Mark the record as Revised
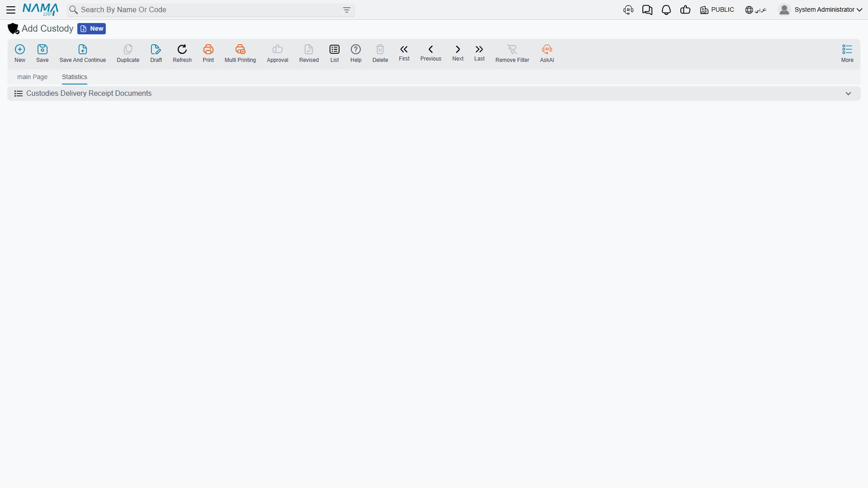 point(309,53)
